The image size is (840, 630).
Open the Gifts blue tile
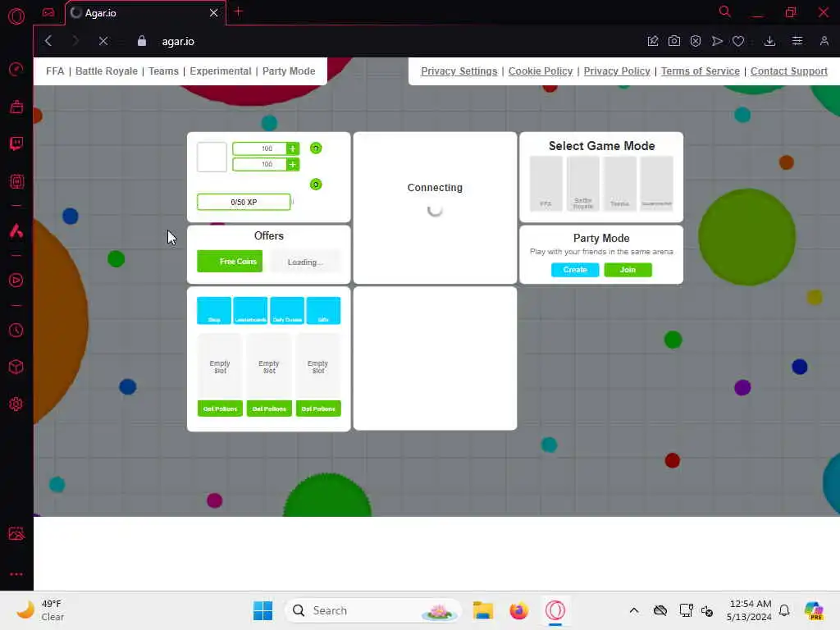[x=323, y=311]
